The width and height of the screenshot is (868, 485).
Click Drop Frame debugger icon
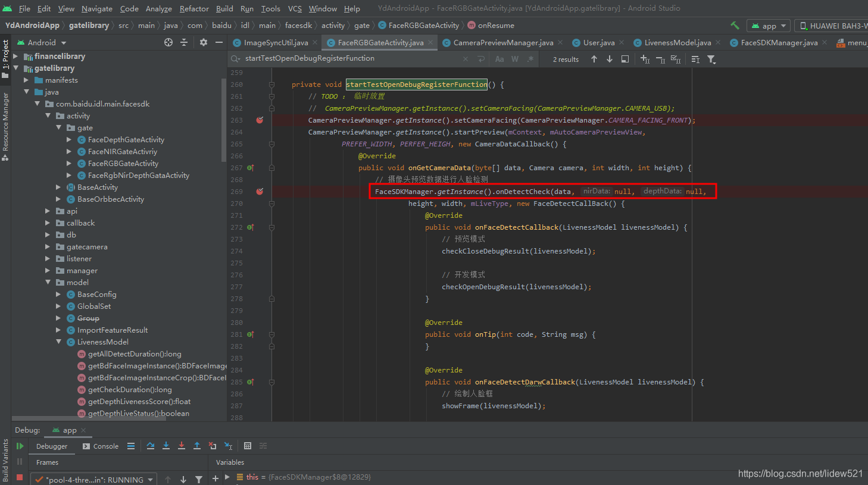213,446
